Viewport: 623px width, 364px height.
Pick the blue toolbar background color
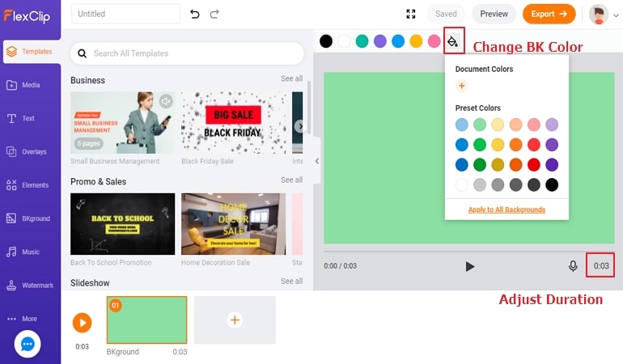pyautogui.click(x=398, y=41)
